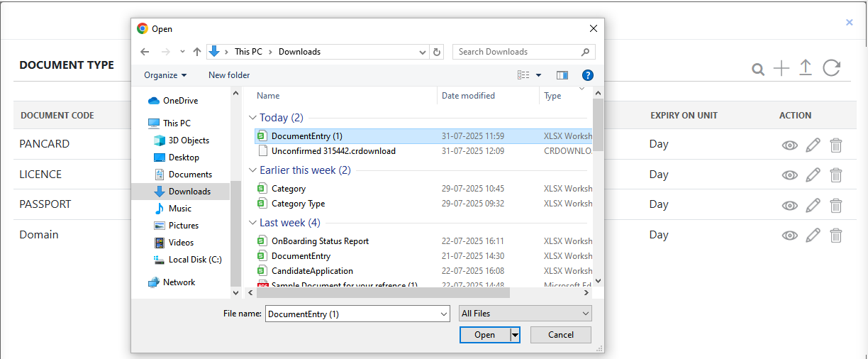Click the refresh icon in Document Type header
868x359 pixels.
coord(831,68)
